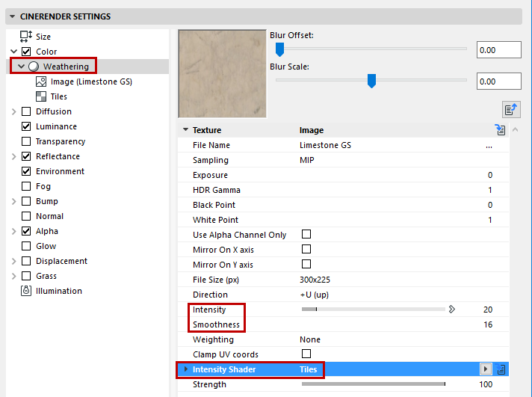This screenshot has width=532, height=397.
Task: Click the Tiles shader icon in tree
Action: click(41, 96)
